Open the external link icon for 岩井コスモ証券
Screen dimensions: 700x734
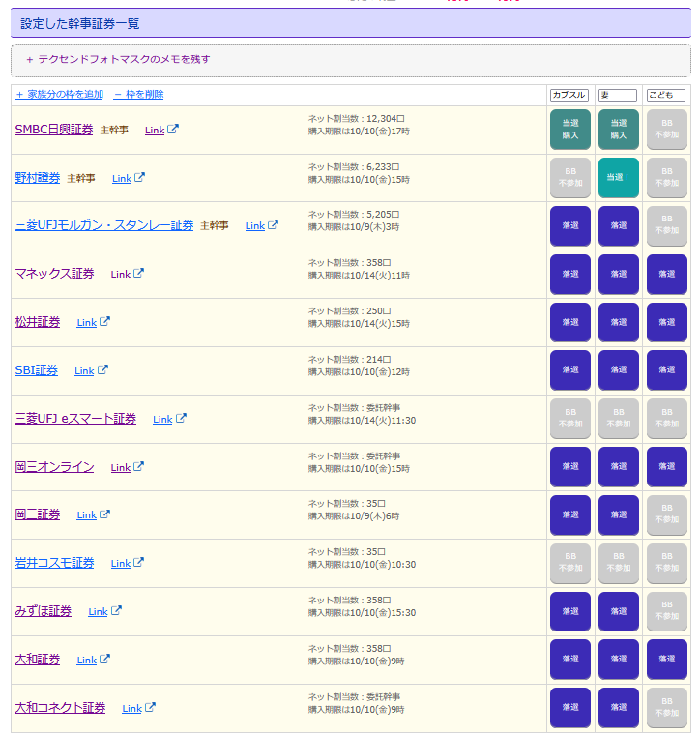(138, 562)
